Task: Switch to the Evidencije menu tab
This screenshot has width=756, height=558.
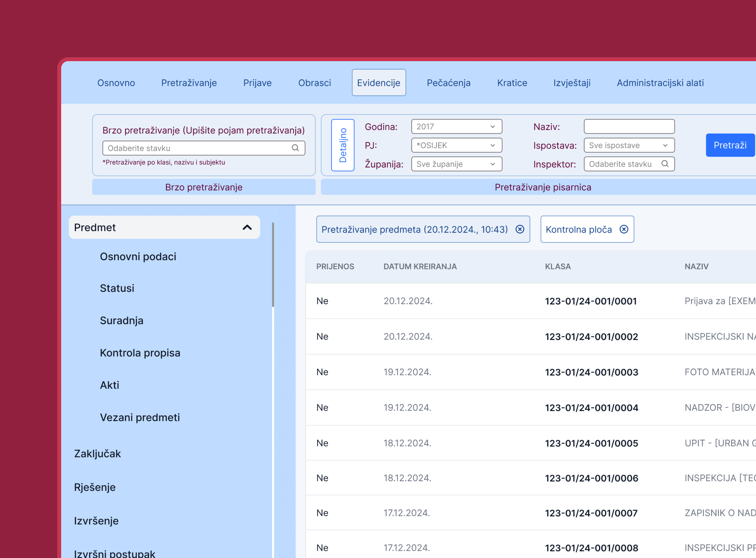Action: coord(378,83)
